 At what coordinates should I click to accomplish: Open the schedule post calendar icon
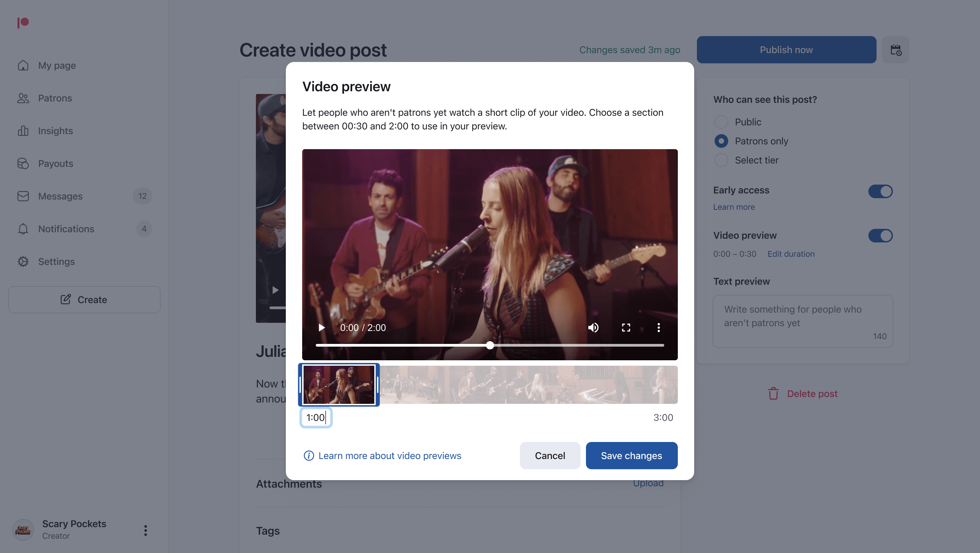895,50
